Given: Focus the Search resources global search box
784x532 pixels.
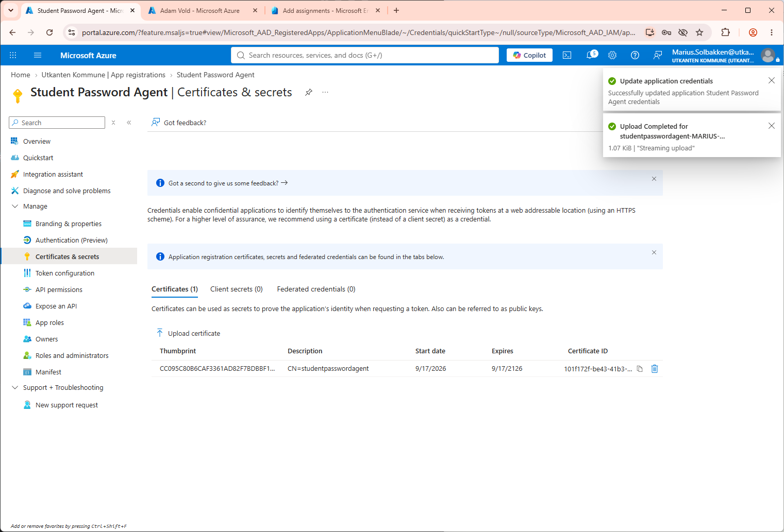Looking at the screenshot, I should [365, 55].
